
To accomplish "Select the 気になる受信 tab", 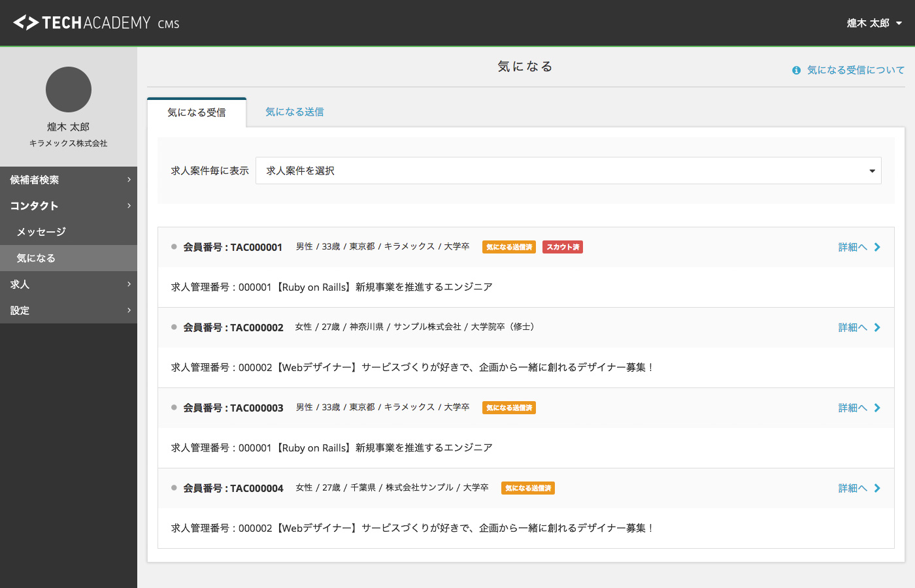I will [197, 112].
